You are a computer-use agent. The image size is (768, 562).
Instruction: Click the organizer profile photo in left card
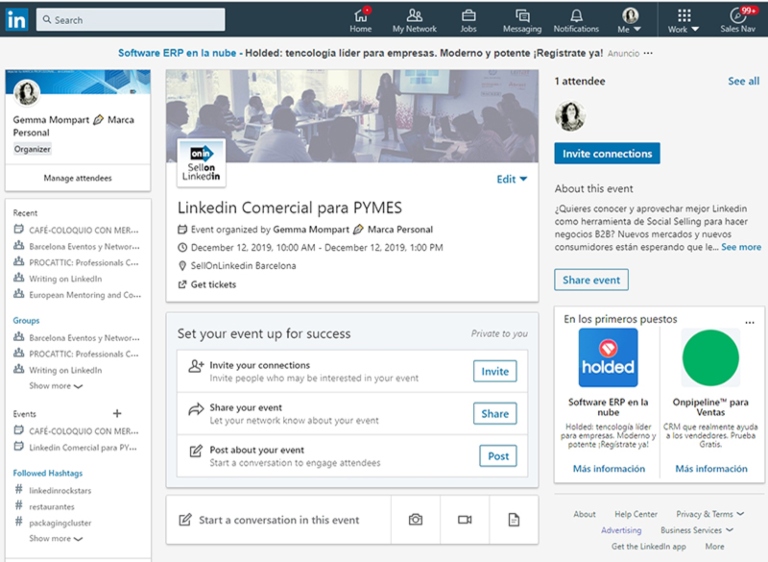click(x=27, y=92)
